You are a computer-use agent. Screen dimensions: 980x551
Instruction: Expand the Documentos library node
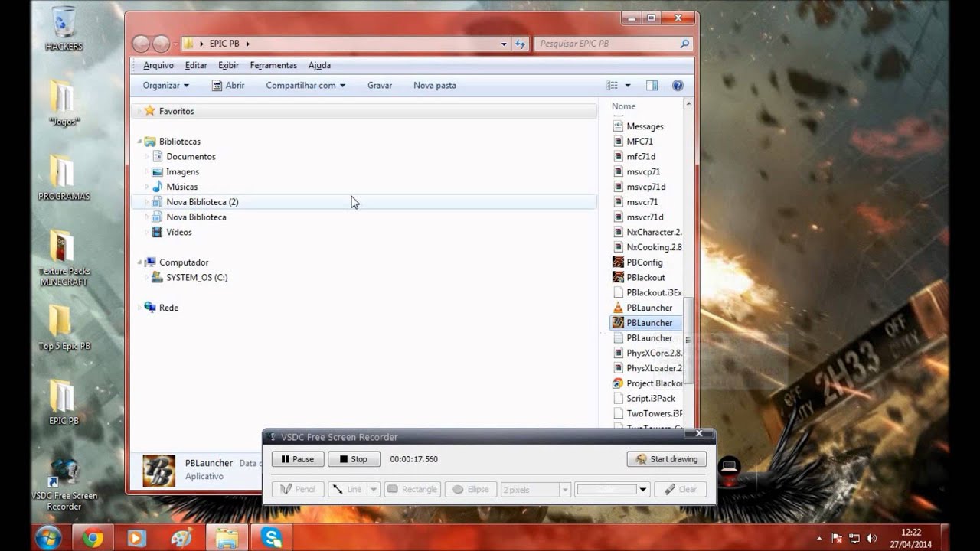(146, 157)
